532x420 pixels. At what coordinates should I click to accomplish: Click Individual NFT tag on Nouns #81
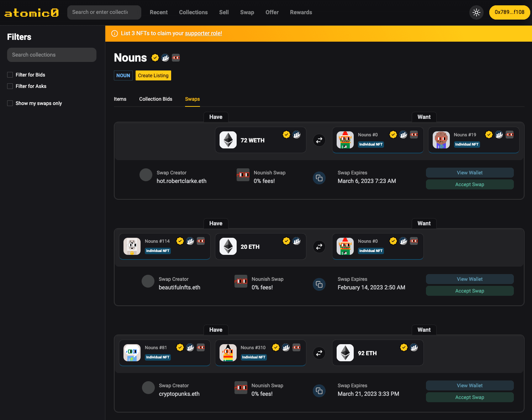[158, 357]
